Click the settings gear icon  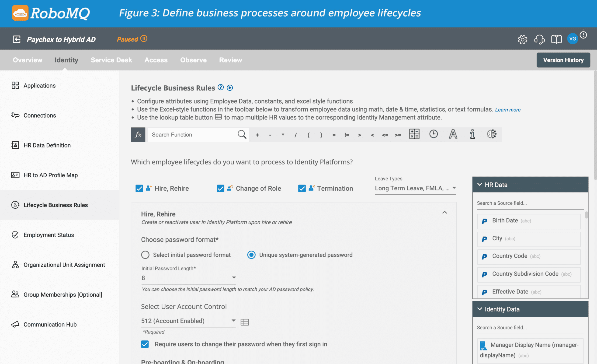tap(522, 39)
